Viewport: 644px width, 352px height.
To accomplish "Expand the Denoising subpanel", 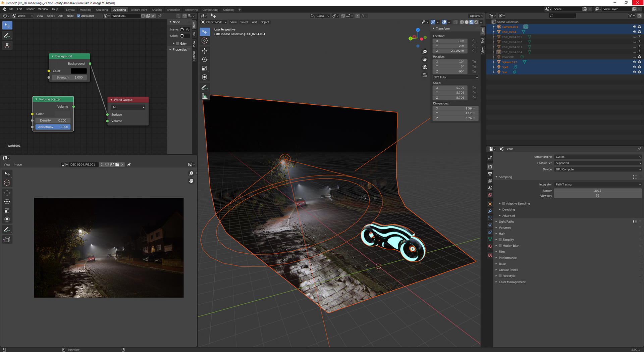I will (x=508, y=209).
